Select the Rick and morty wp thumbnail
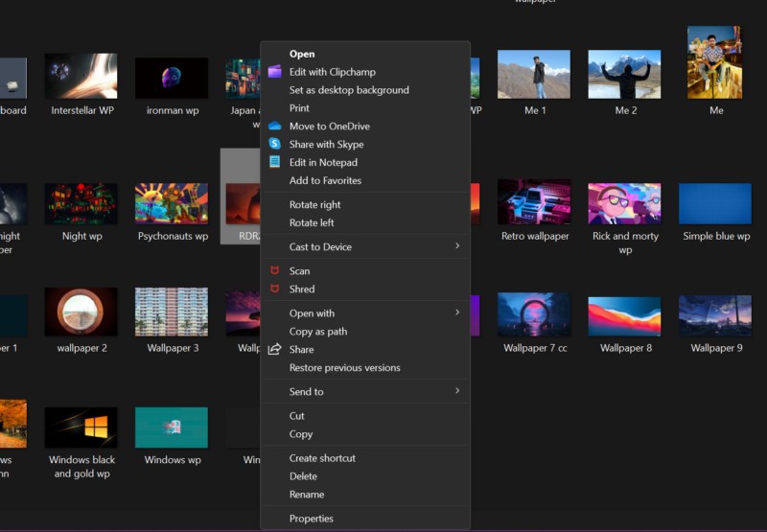The image size is (767, 532). tap(624, 203)
